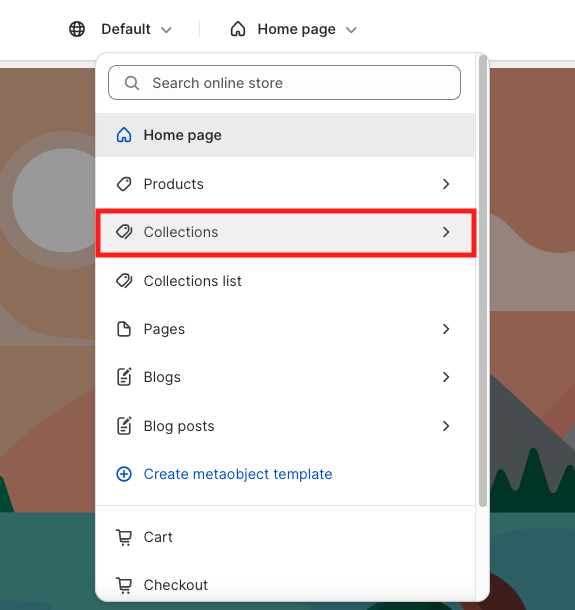
Task: Open the Blogs menu item
Action: [285, 377]
